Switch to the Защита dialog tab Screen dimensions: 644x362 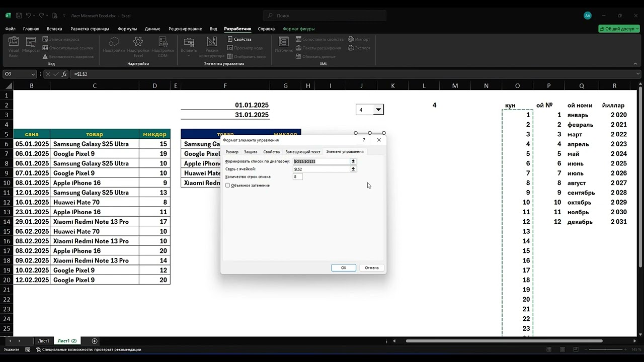pyautogui.click(x=251, y=151)
